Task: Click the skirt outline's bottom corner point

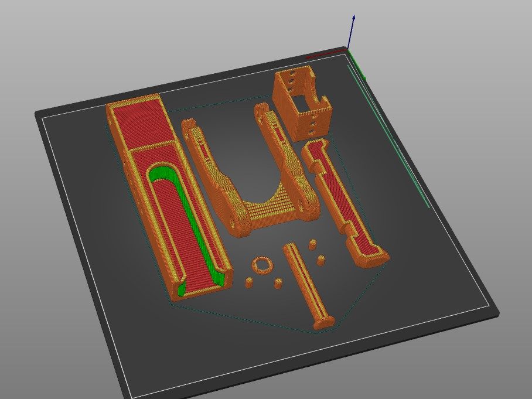Action: coord(315,333)
